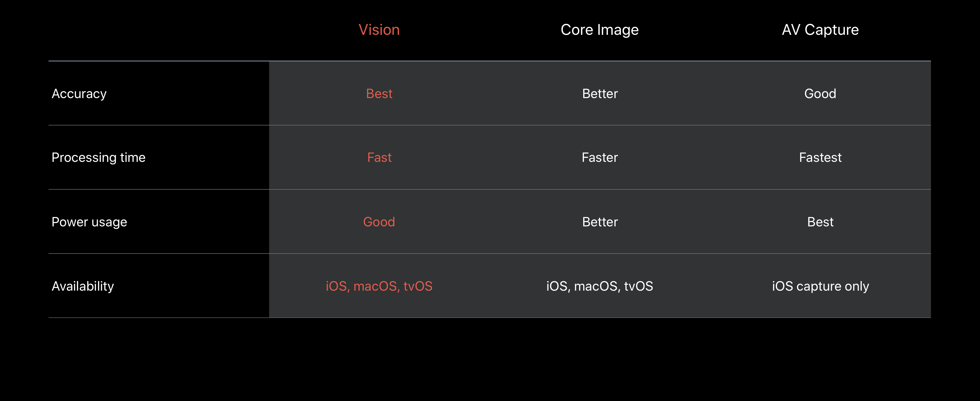Select "Better" in the Power usage row
The height and width of the screenshot is (401, 980).
coord(600,222)
